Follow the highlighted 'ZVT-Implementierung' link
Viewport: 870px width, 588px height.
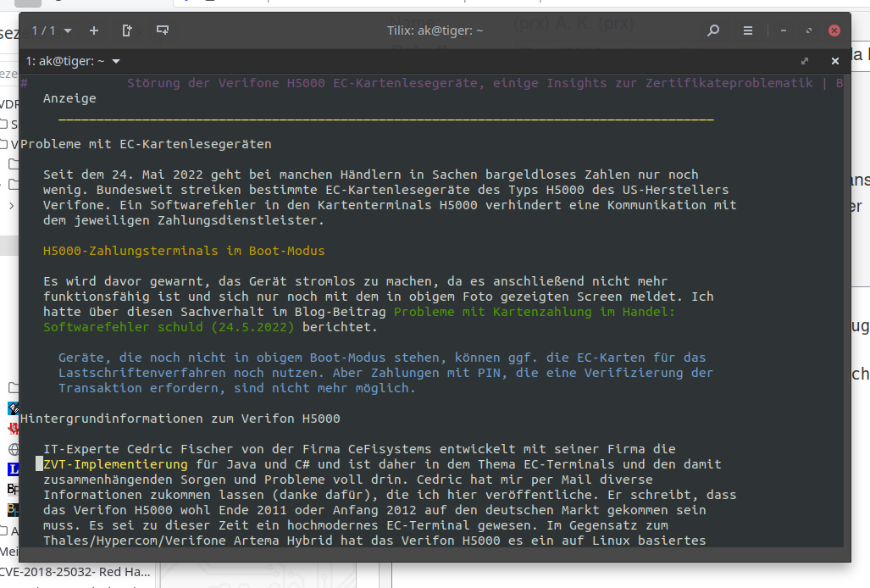(x=115, y=464)
